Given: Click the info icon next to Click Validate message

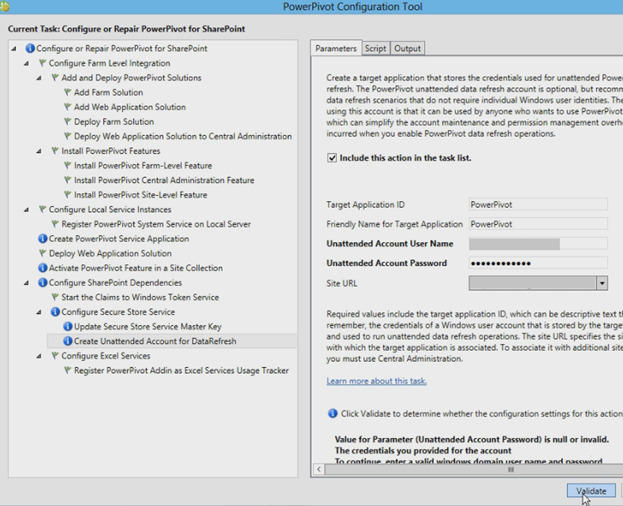Looking at the screenshot, I should click(333, 414).
